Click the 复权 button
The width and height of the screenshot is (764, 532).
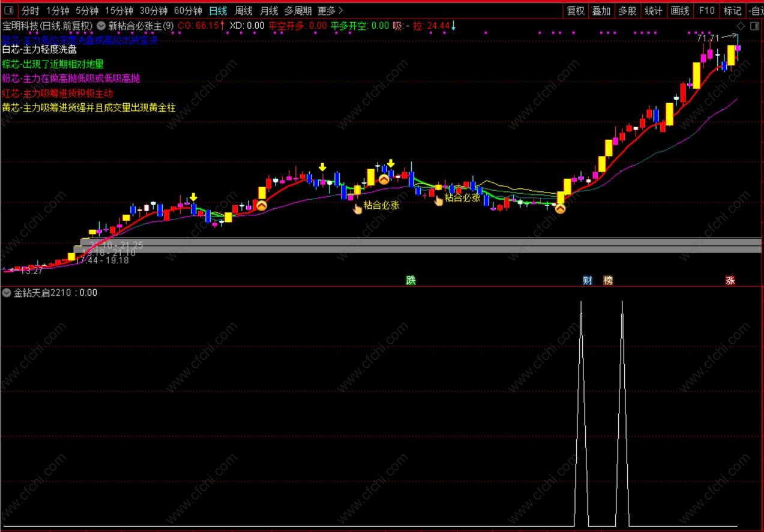pyautogui.click(x=576, y=10)
